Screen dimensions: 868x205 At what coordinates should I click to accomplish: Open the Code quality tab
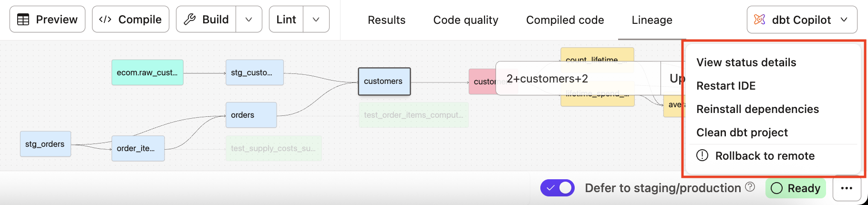click(465, 20)
